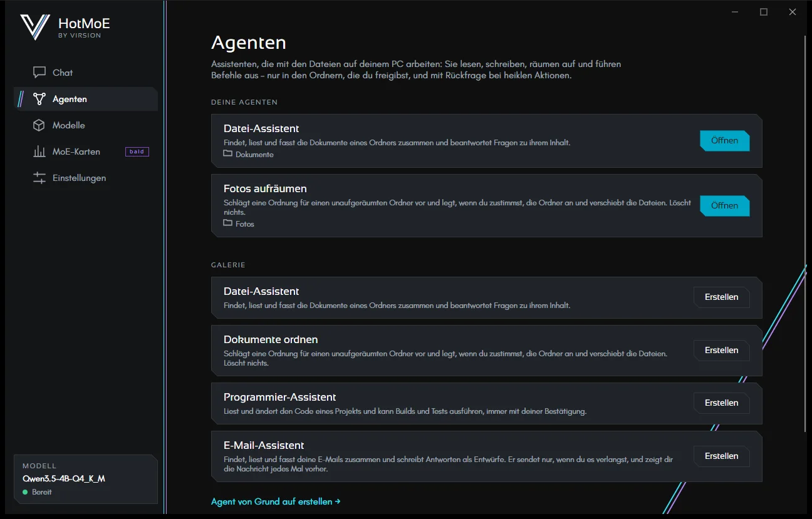The height and width of the screenshot is (519, 812).
Task: Maximize the HotMoE window
Action: (x=764, y=12)
